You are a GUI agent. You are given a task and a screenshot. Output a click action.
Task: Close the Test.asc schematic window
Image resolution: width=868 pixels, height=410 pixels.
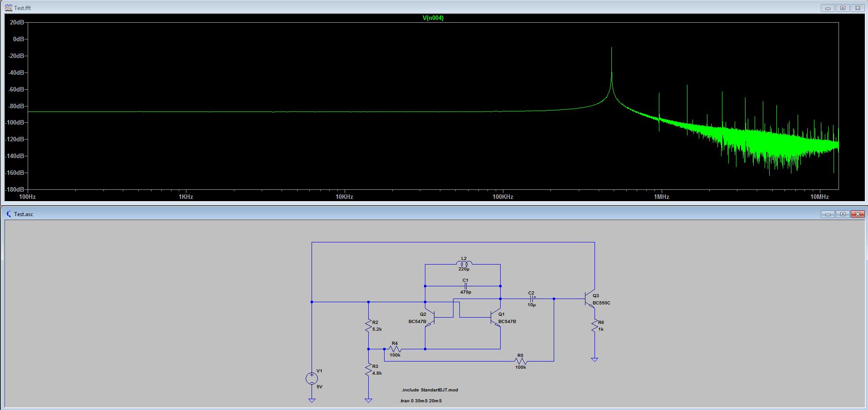[857, 214]
